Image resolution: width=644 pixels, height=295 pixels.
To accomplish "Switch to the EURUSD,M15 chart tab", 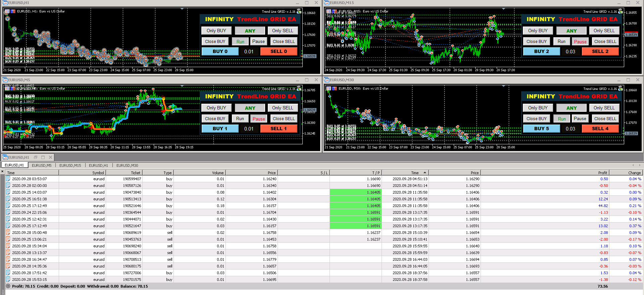I will point(70,165).
